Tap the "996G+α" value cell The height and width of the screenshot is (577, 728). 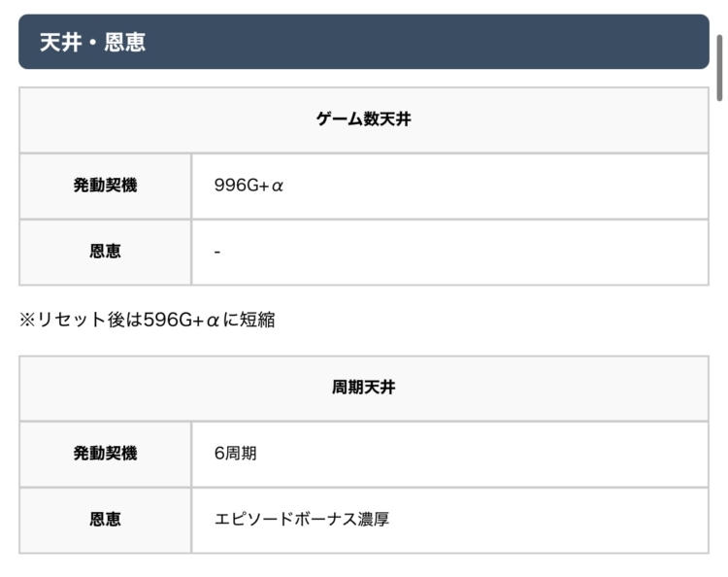tap(248, 186)
